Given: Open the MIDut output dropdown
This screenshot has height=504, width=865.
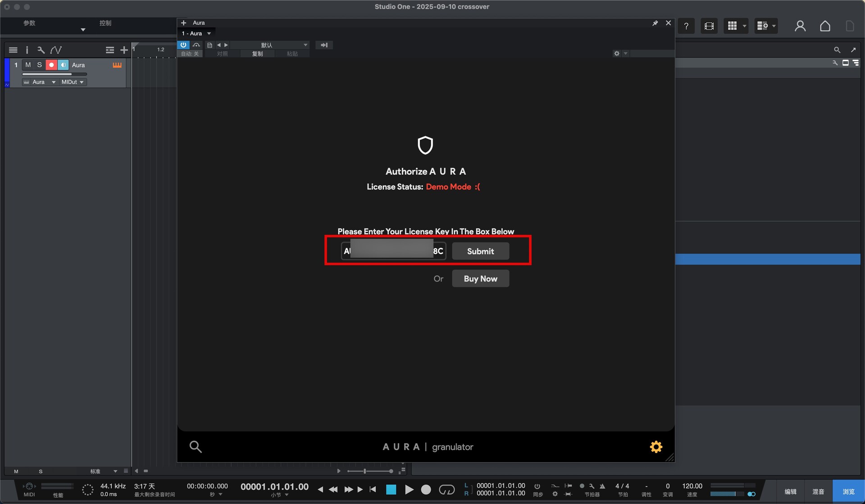Looking at the screenshot, I should [x=72, y=82].
